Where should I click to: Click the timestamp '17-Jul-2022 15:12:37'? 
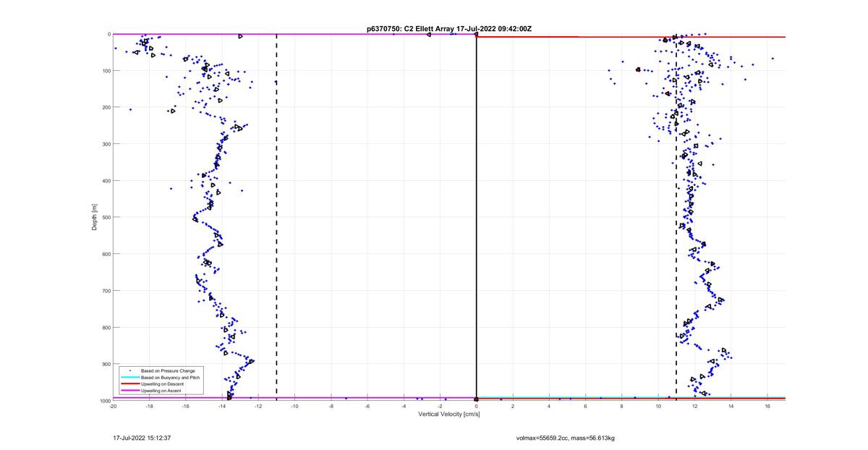point(142,438)
